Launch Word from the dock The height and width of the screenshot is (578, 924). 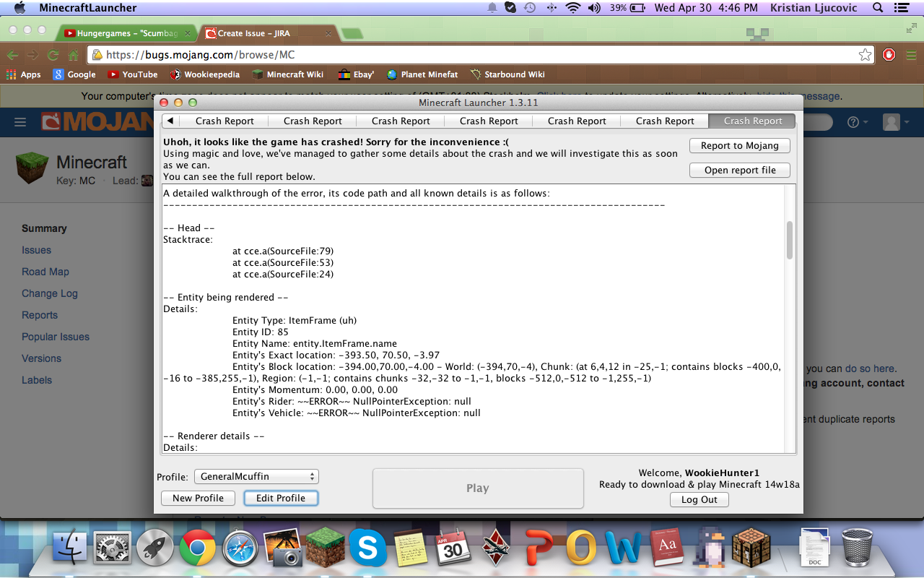tap(624, 548)
